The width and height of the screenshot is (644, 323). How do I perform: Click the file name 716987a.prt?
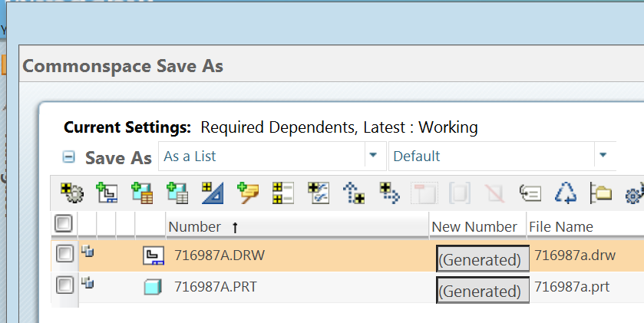572,287
